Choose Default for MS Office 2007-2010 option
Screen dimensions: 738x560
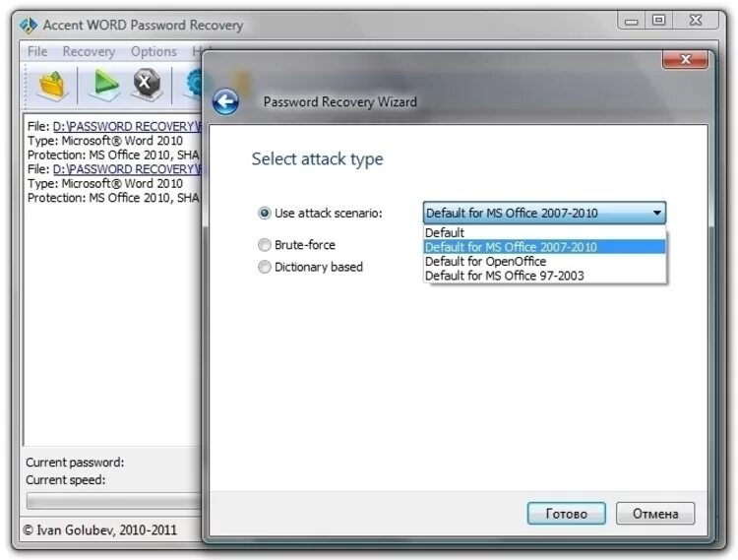[x=544, y=247]
